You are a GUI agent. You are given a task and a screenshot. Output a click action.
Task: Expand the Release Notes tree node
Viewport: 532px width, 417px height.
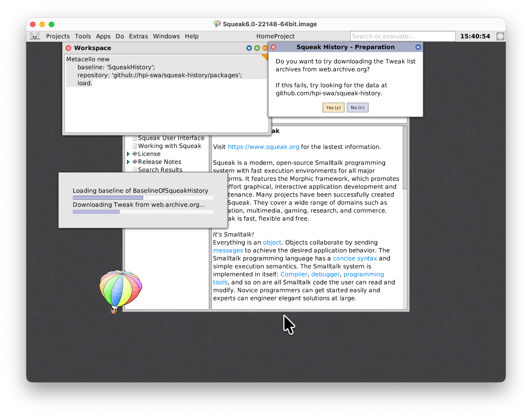pyautogui.click(x=128, y=162)
